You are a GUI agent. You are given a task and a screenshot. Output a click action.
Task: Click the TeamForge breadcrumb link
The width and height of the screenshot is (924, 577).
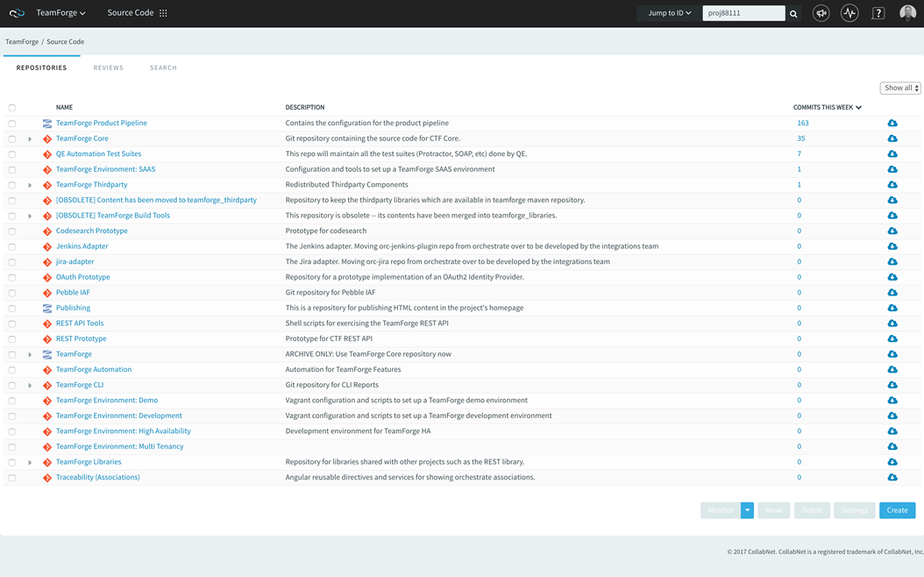coord(22,42)
